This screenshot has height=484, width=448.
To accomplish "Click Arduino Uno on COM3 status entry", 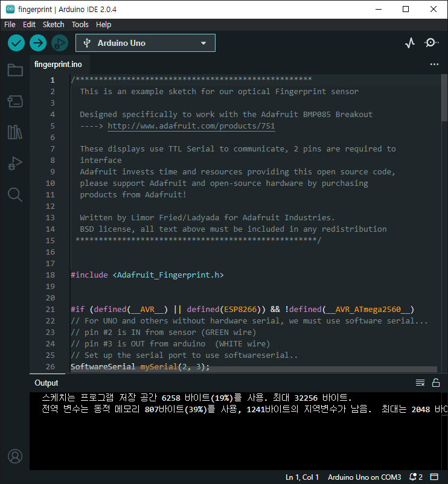I will [x=364, y=477].
